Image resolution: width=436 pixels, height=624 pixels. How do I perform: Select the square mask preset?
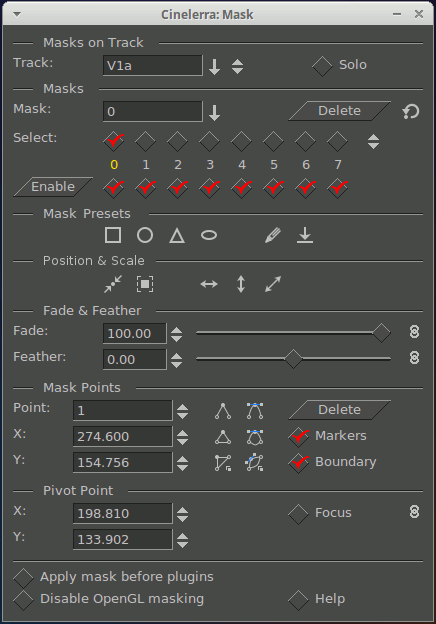[113, 235]
